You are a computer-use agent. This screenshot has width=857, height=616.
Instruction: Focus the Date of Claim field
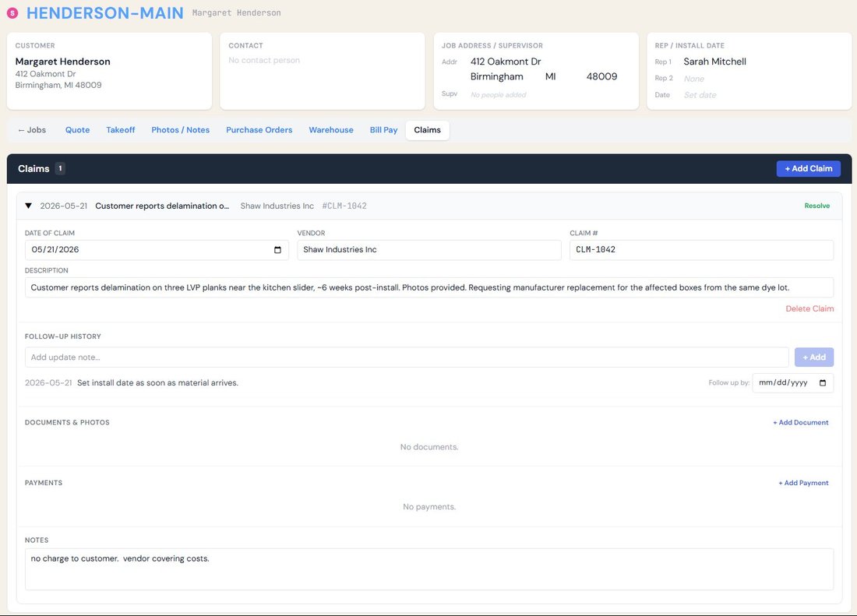click(x=157, y=250)
